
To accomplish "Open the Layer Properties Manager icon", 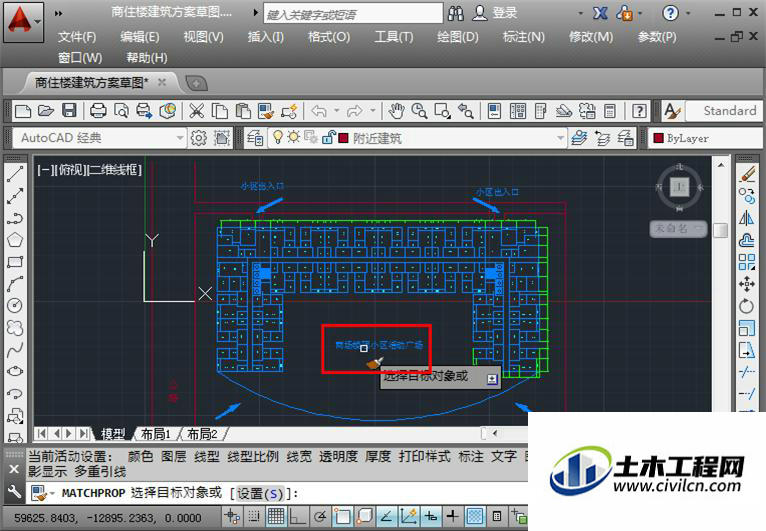I will click(255, 138).
